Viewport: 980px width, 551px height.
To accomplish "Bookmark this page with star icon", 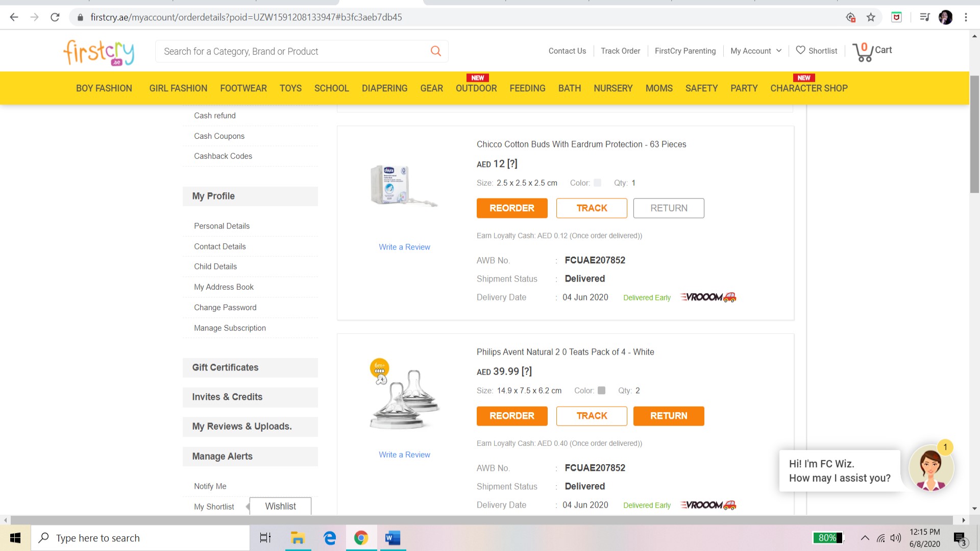I will pyautogui.click(x=871, y=17).
